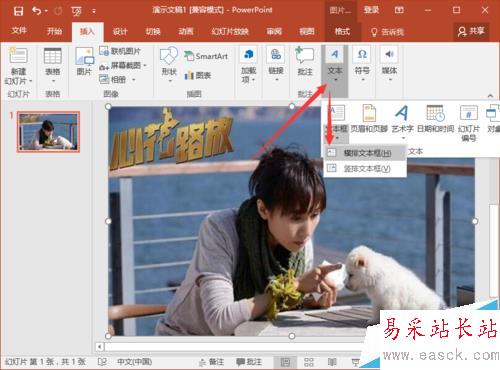Click the redo icon in the title bar
Screen dimensions: 500x370
(x=58, y=11)
